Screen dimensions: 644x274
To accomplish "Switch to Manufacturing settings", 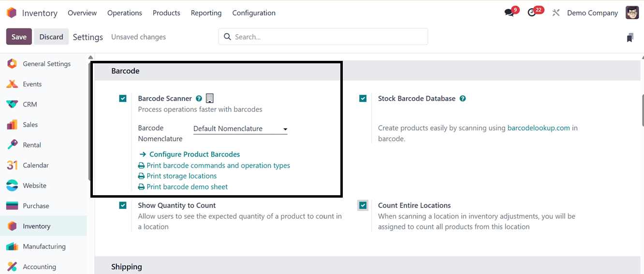I will [44, 246].
